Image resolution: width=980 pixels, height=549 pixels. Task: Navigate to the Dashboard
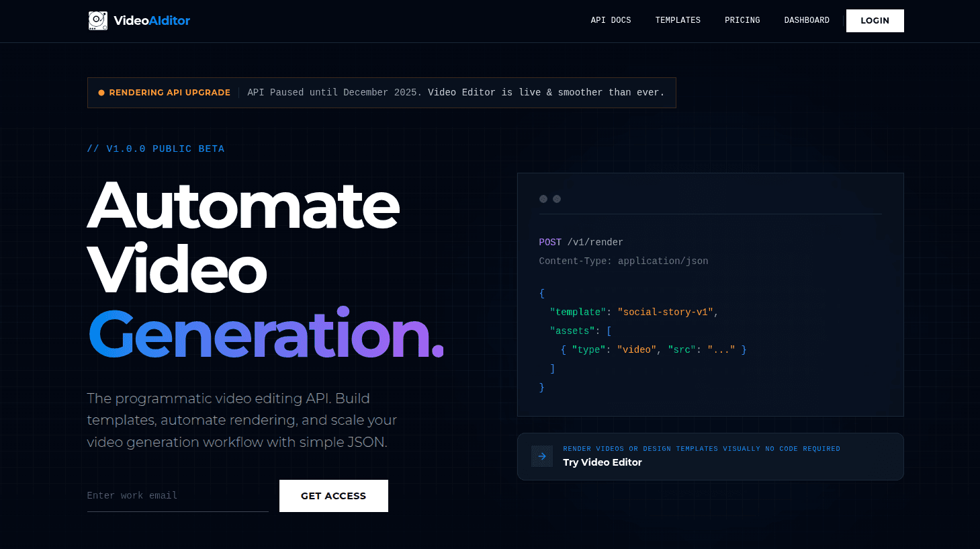(x=807, y=20)
